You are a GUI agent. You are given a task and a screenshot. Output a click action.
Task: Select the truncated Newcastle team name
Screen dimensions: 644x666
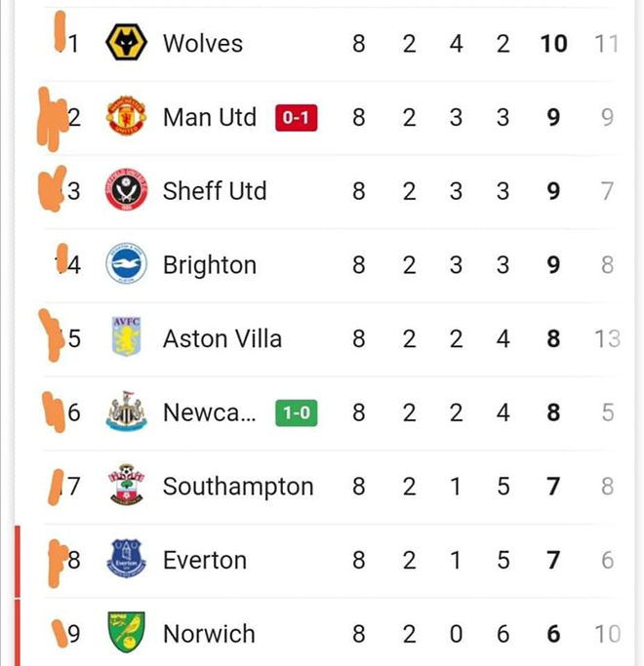(x=210, y=412)
